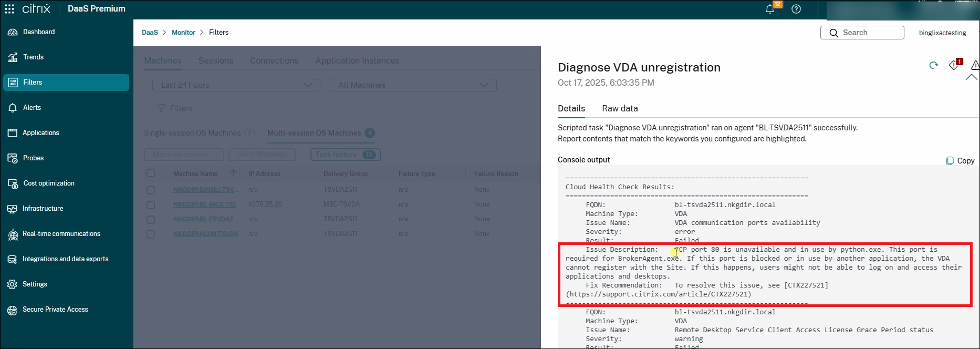Screen dimensions: 980x349
Task: Open the diamond alert icon with badge 1
Action: (955, 65)
